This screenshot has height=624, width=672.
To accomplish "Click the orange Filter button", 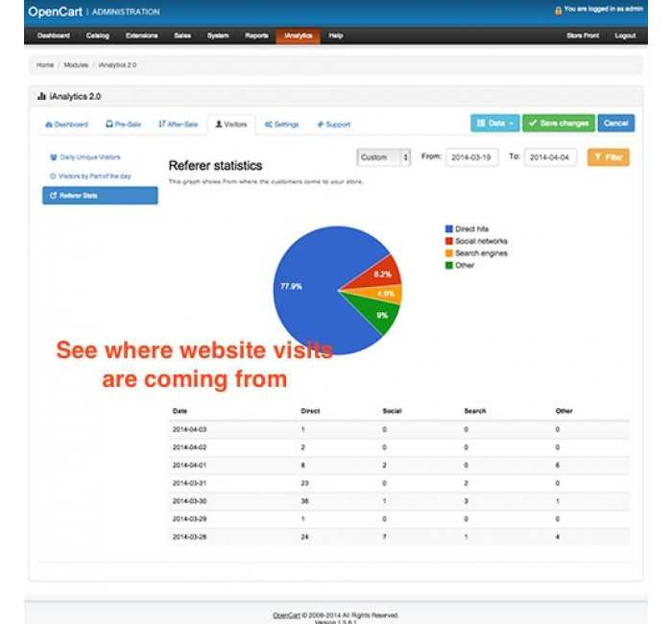I will [x=609, y=157].
